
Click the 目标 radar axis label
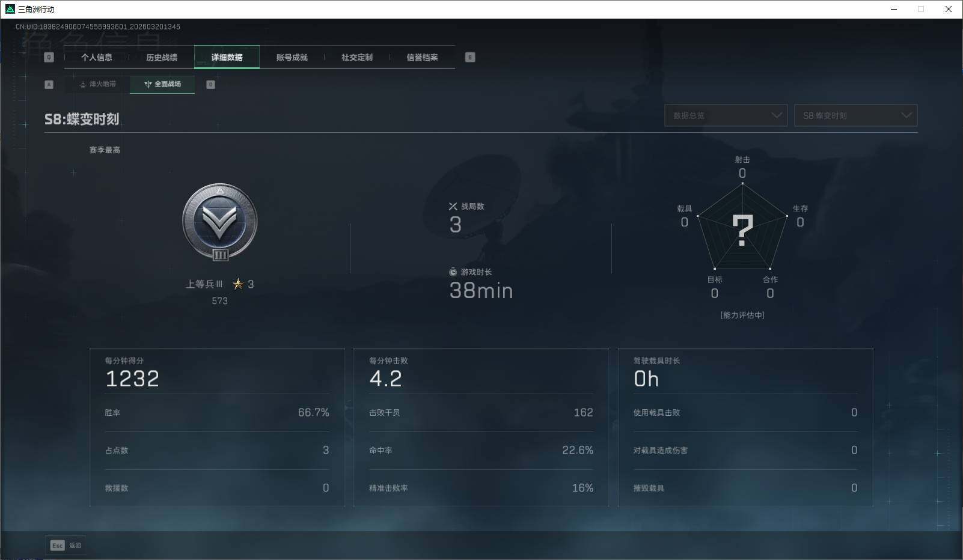pyautogui.click(x=715, y=279)
